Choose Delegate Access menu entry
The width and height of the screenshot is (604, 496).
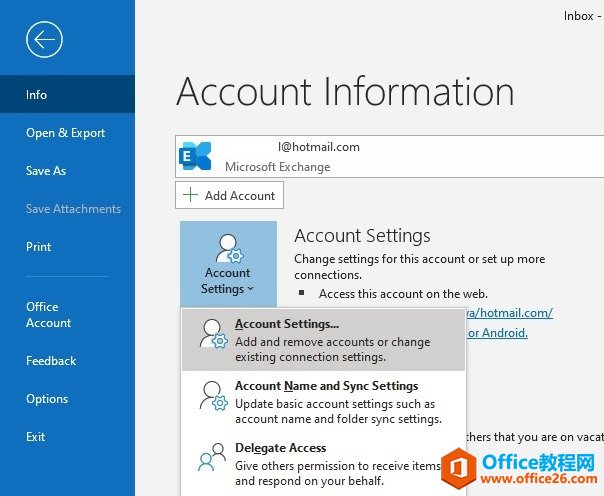coord(324,464)
